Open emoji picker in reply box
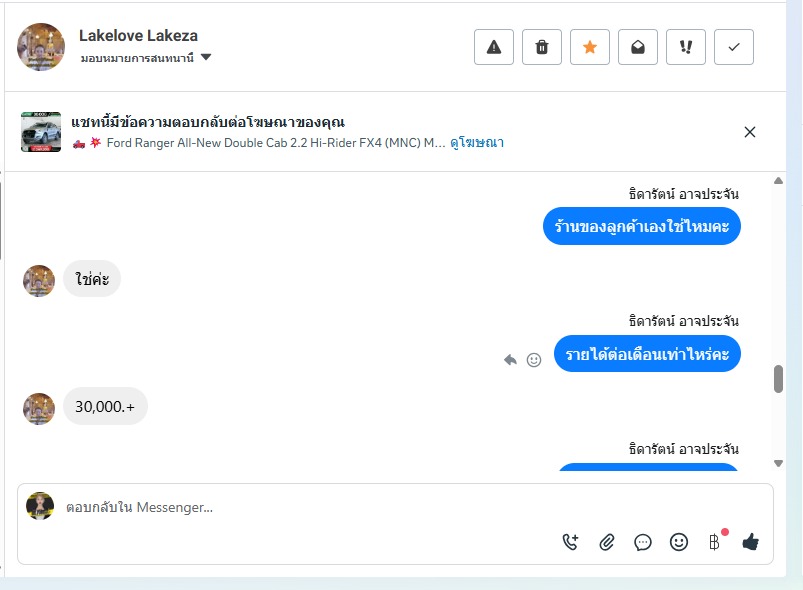Screen dimensions: 803x590 pyautogui.click(x=679, y=542)
